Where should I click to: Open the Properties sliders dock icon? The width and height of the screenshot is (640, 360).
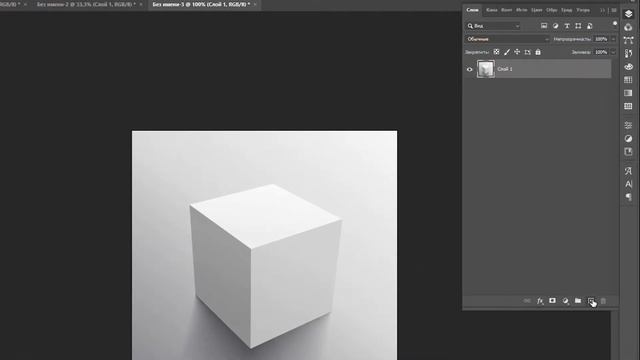coord(628,125)
